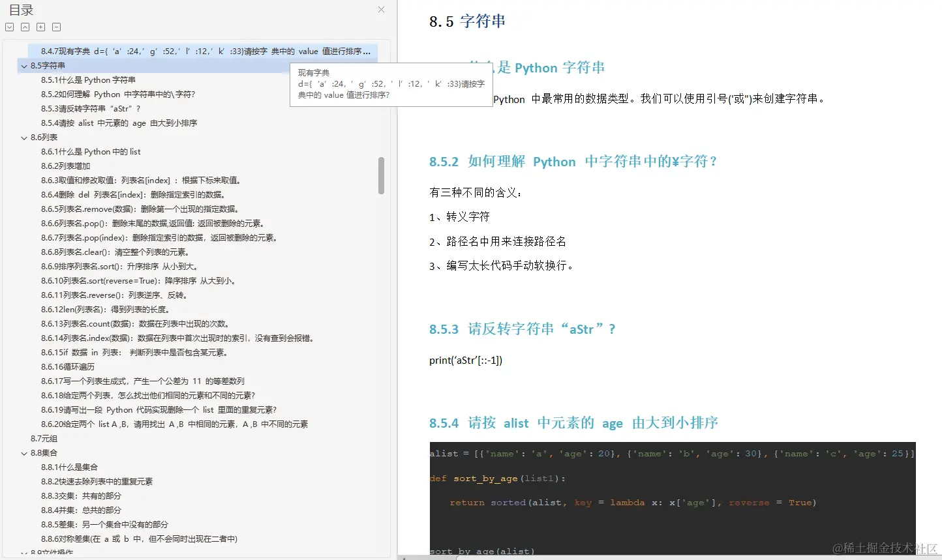942x560 pixels.
Task: Close the 目录 panel with the X
Action: (x=380, y=9)
